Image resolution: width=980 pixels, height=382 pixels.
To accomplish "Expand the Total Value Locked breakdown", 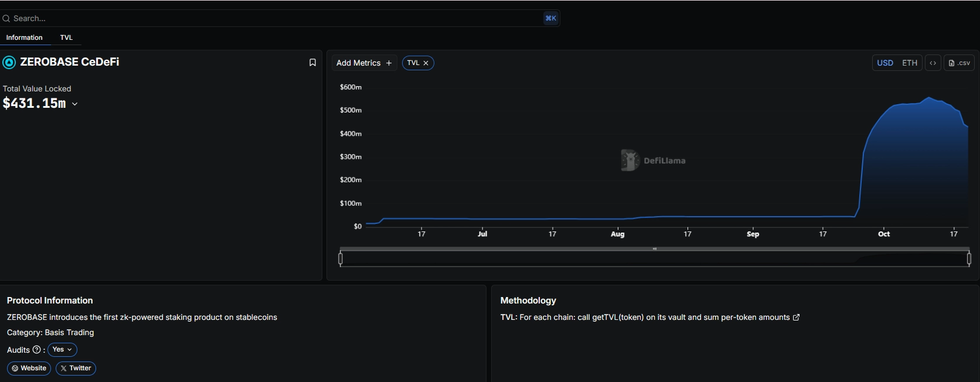I will pyautogui.click(x=74, y=104).
